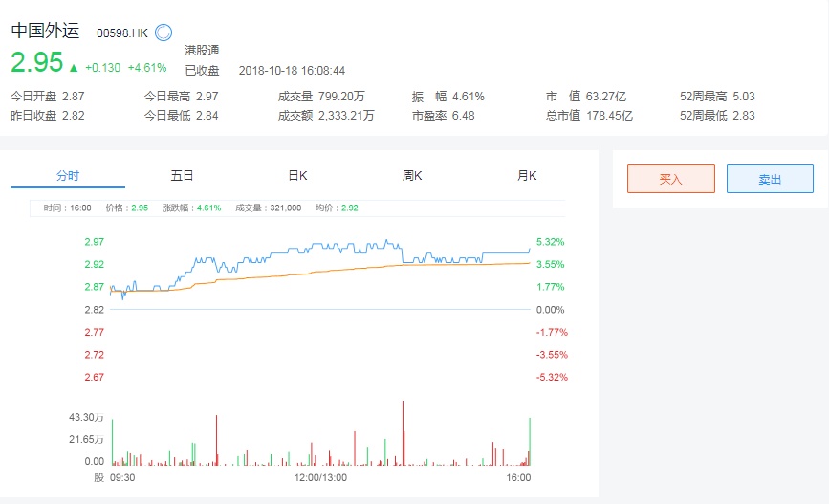Click the circular refresh icon beside 00598.HK
This screenshot has width=829, height=504.
pos(164,33)
